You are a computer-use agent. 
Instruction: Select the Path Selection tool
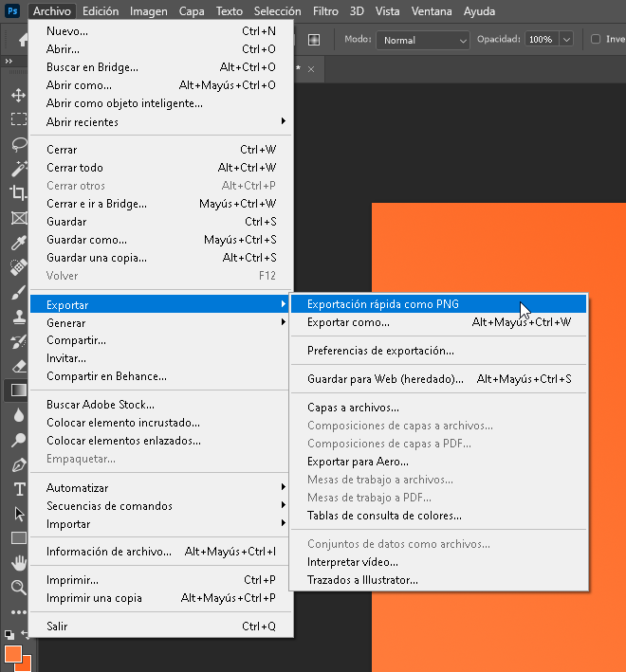point(19,514)
